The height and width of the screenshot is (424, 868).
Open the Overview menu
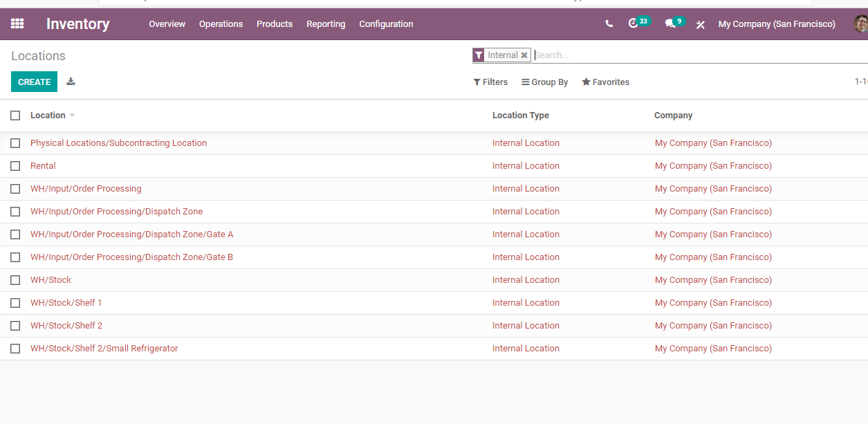point(167,24)
